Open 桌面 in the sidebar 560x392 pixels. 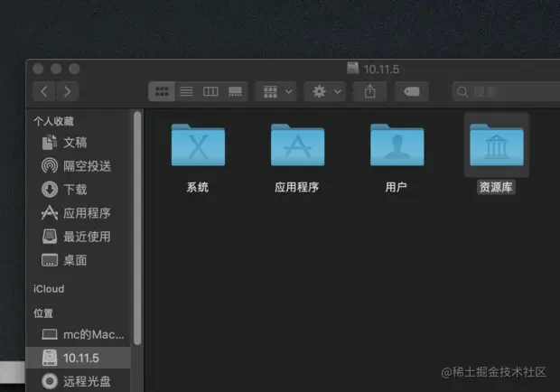pos(79,260)
